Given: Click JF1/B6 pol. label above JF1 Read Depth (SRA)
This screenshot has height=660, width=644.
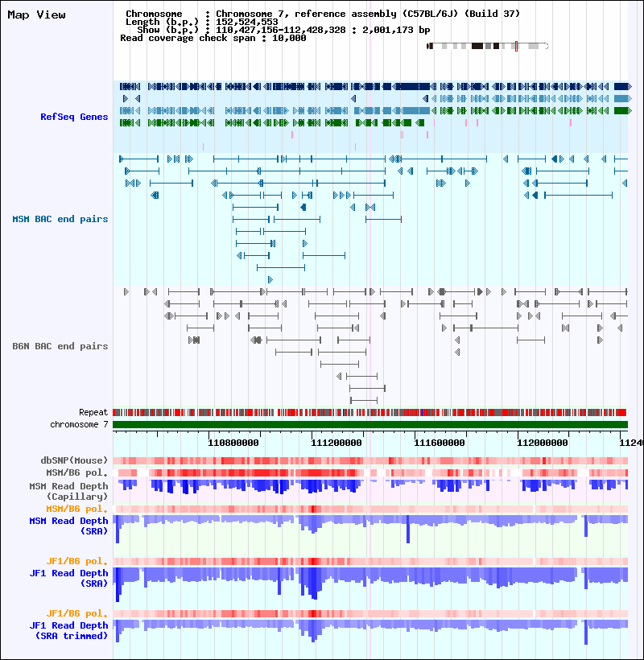Looking at the screenshot, I should [77, 561].
